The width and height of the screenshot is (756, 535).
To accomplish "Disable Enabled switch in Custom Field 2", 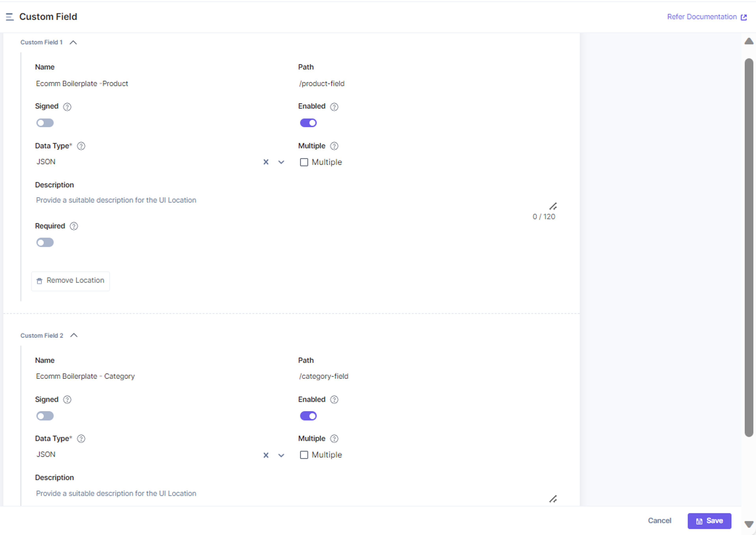I will click(x=308, y=416).
